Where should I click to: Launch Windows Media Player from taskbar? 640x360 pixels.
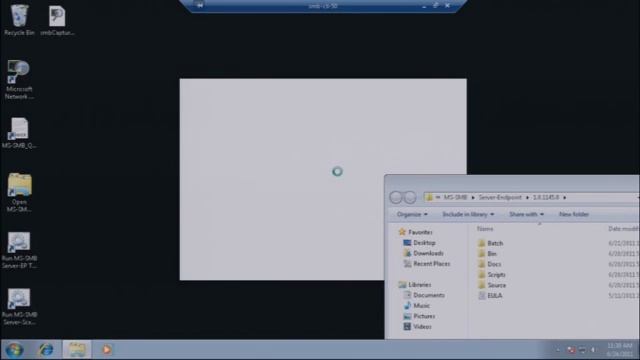[x=107, y=350]
